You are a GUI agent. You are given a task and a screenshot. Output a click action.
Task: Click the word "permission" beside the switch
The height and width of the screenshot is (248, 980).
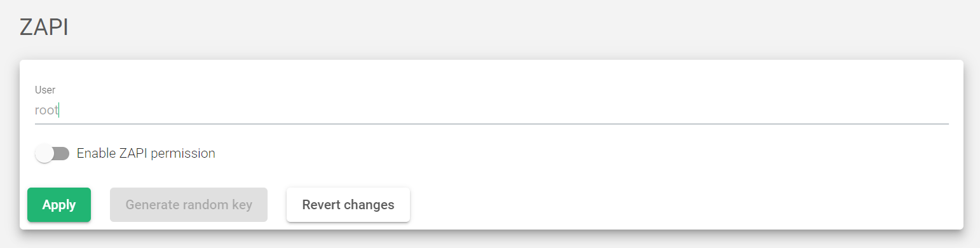tap(186, 154)
